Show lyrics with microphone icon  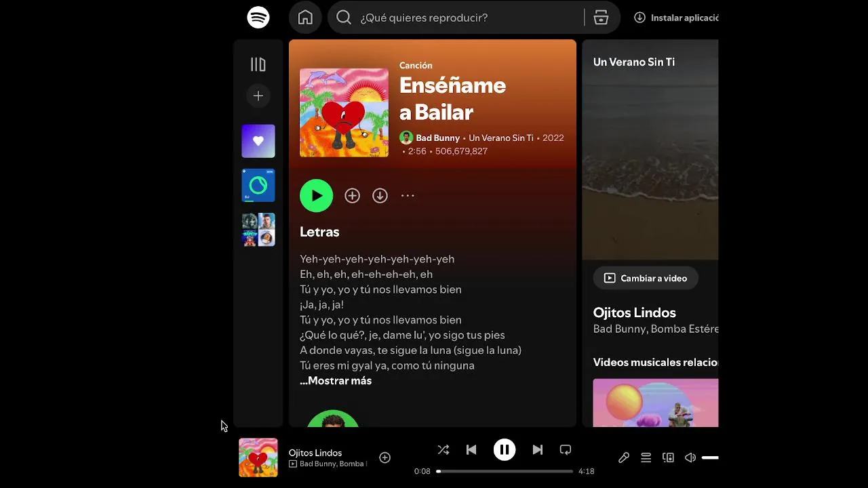(x=624, y=457)
